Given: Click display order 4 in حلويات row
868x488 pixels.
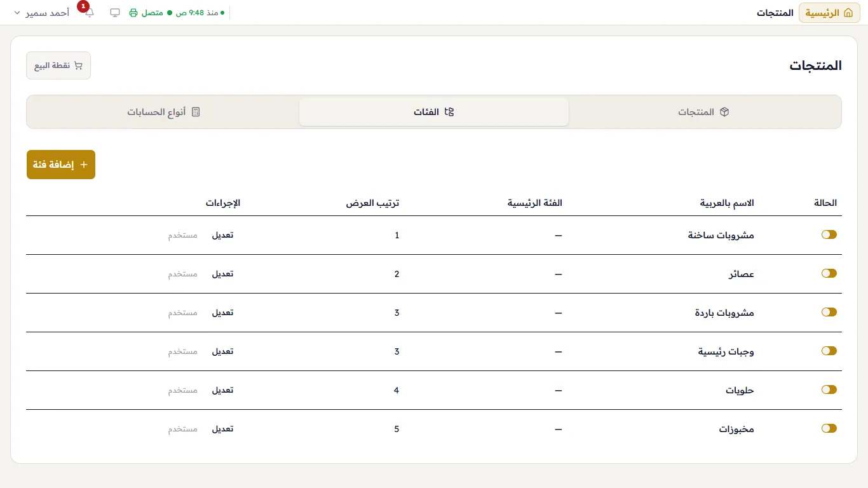Looking at the screenshot, I should coord(397,390).
